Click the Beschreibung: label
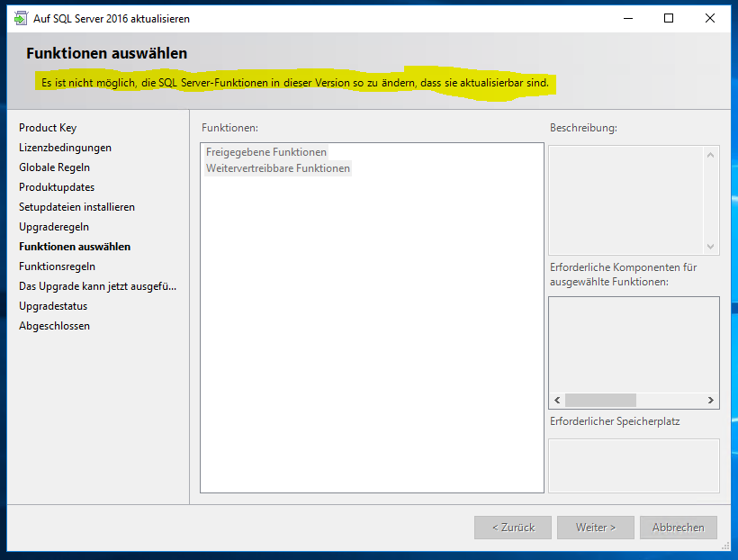738x560 pixels. (x=583, y=128)
